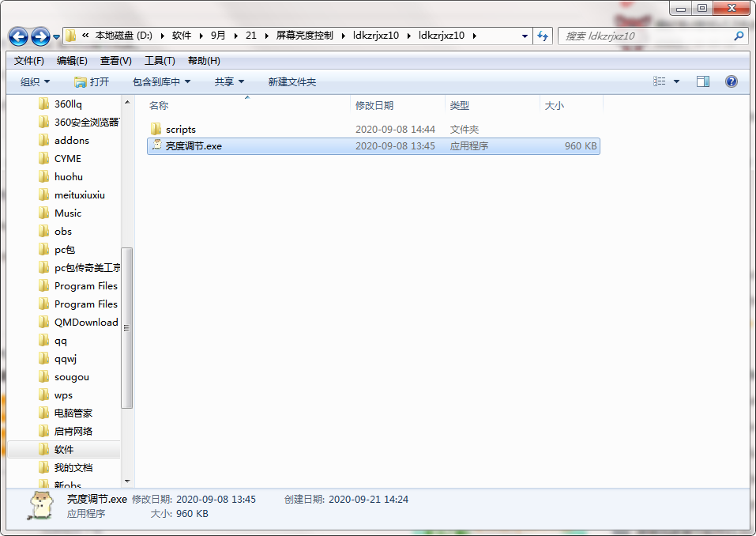Refresh the folder using address bar refresh icon

point(543,36)
